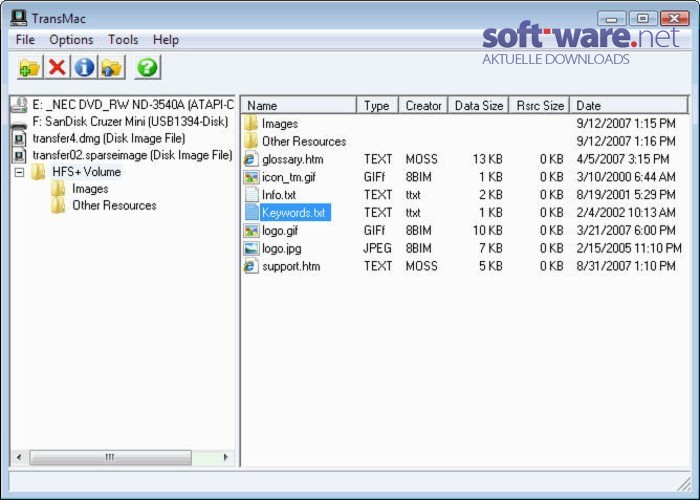Select the icon_tm.gif file name

289,177
